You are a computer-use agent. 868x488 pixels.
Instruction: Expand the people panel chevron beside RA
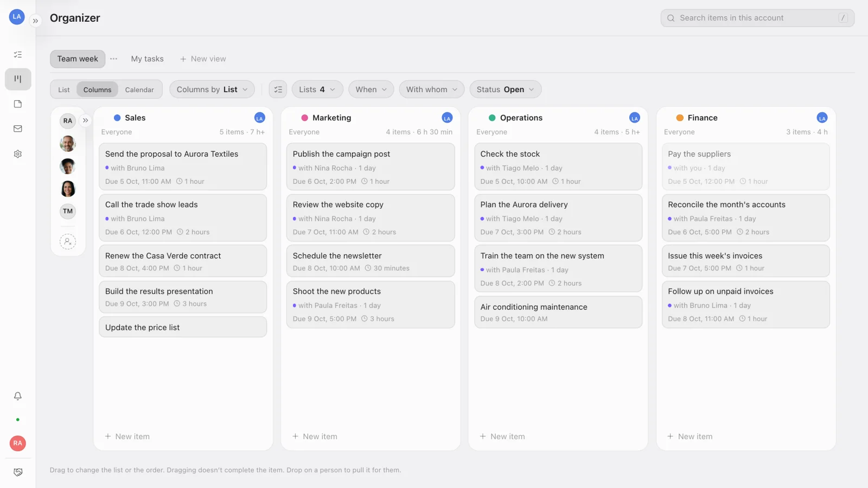pyautogui.click(x=85, y=120)
